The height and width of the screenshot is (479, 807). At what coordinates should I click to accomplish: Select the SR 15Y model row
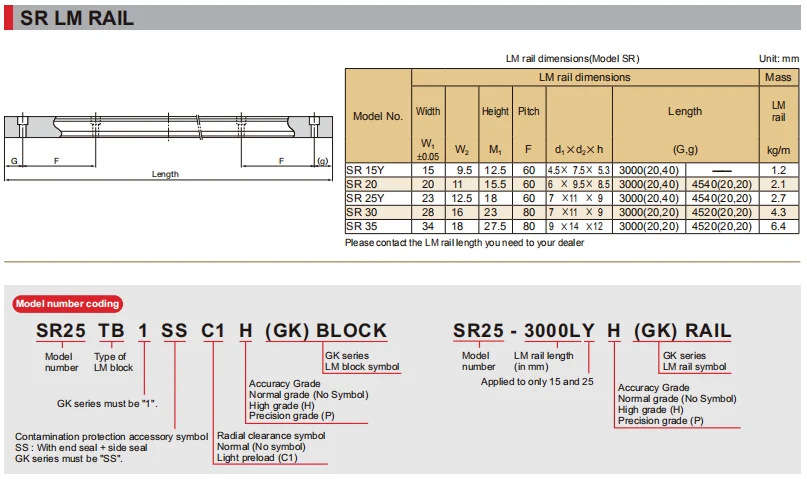click(x=572, y=170)
